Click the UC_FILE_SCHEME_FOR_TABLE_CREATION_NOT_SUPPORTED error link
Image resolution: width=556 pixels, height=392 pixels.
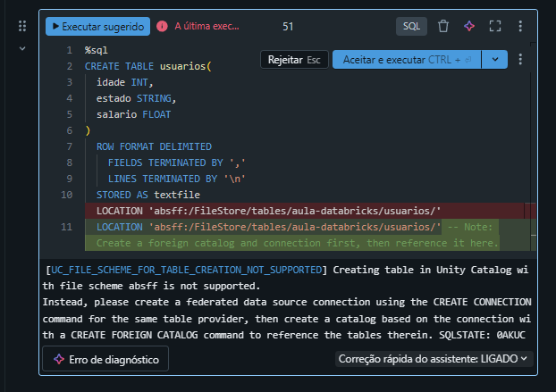187,270
